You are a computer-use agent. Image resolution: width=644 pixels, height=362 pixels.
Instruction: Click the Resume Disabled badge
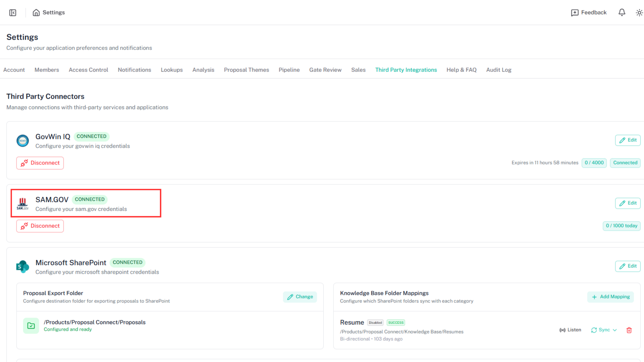[375, 323]
